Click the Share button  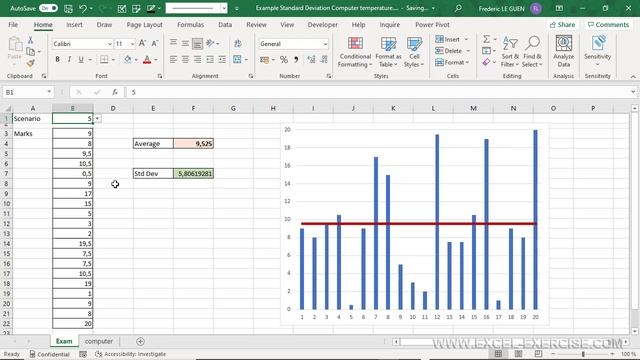(x=562, y=25)
